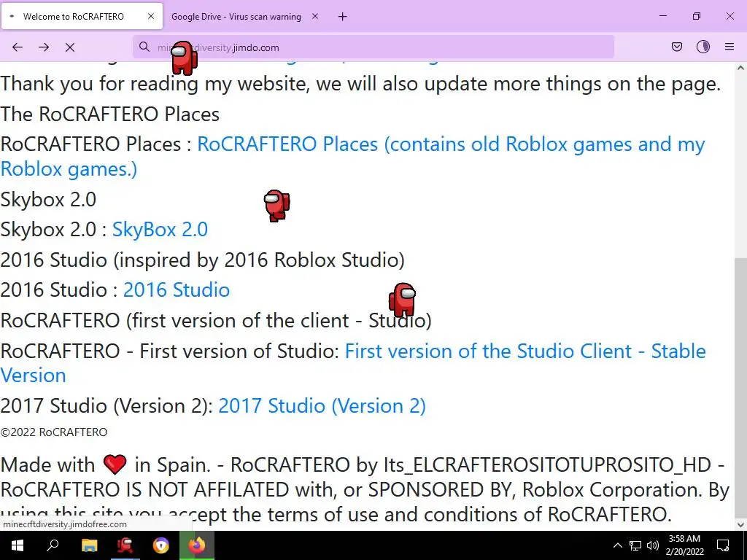
Task: Open the Windows notification center
Action: (723, 545)
